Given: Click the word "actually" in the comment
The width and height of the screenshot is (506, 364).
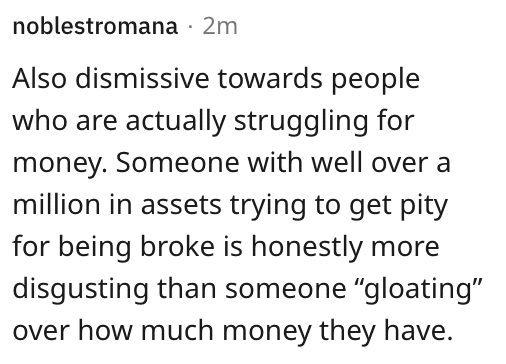Looking at the screenshot, I should tap(176, 121).
